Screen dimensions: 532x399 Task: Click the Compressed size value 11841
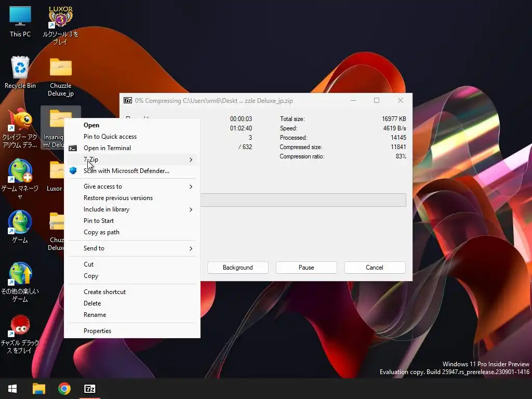coord(398,147)
